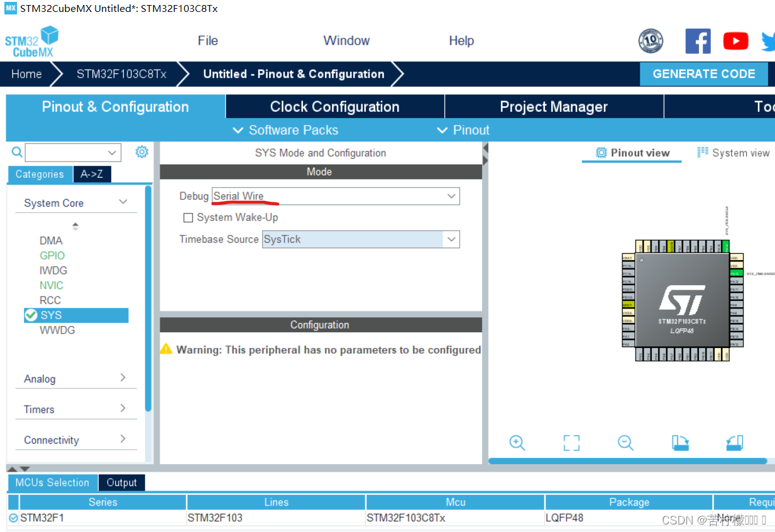Viewport: 775px width, 532px height.
Task: Click the STM32F103 lines cell
Action: [276, 518]
